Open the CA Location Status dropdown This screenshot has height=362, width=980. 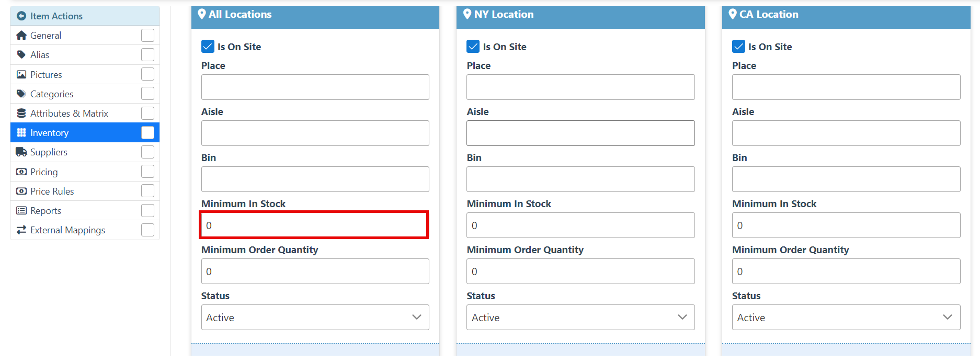tap(846, 318)
